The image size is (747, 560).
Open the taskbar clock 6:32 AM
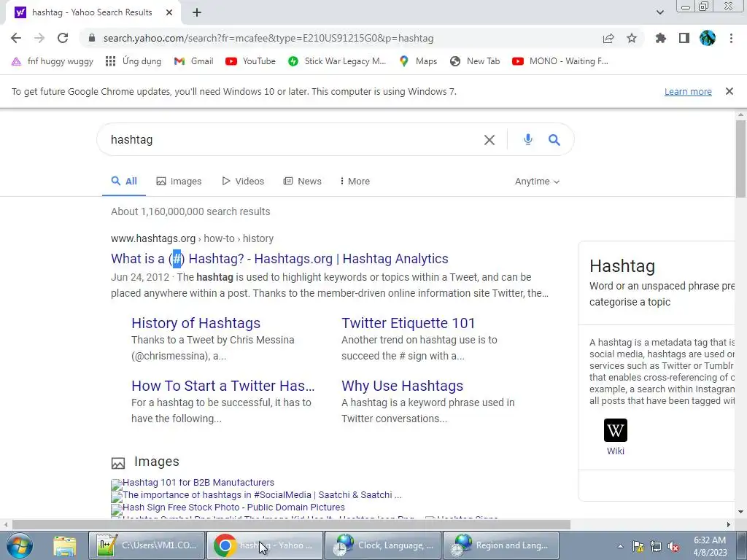pos(710,546)
